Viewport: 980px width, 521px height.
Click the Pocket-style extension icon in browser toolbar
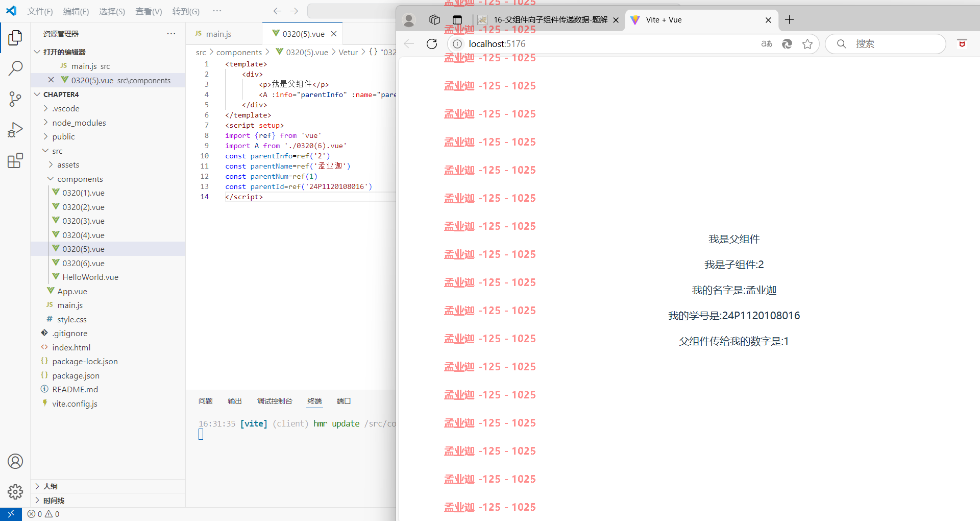[962, 44]
